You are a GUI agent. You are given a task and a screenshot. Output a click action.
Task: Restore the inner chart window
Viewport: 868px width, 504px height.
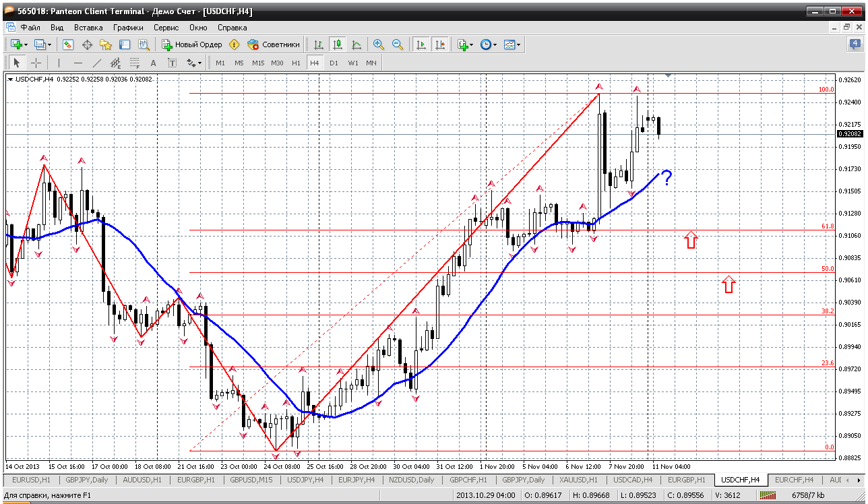click(x=847, y=28)
